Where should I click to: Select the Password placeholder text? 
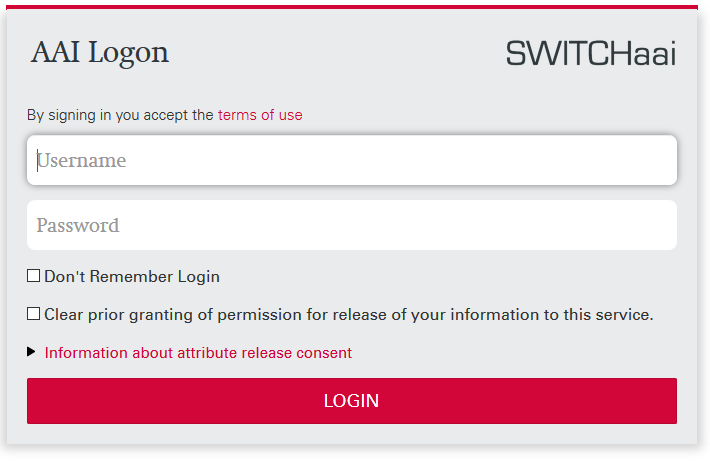pos(78,226)
